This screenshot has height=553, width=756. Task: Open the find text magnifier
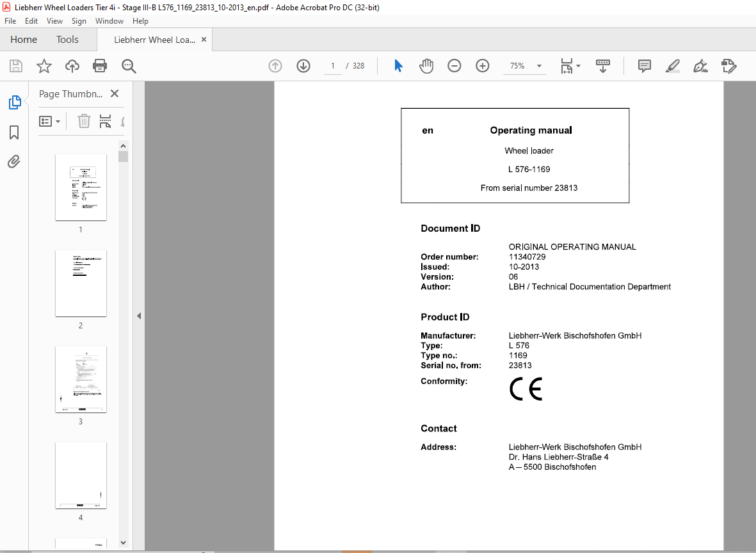pos(129,66)
